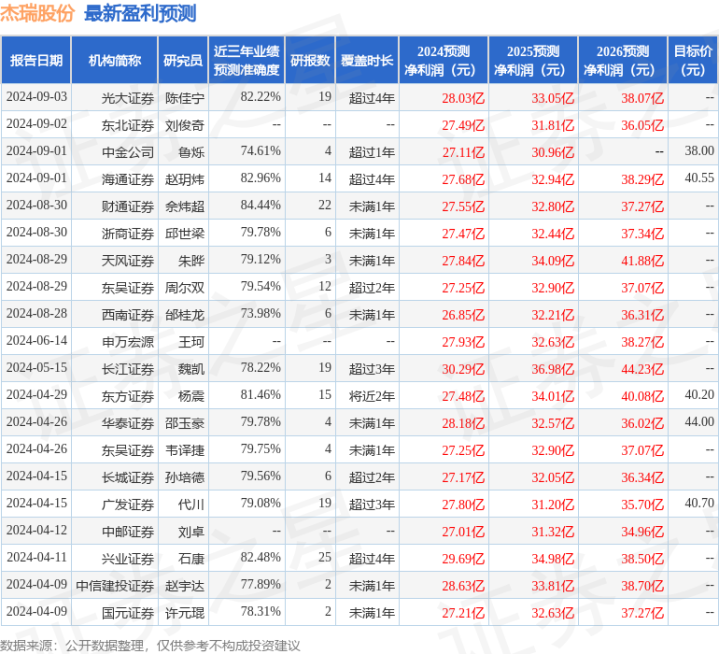Click researcher name 刘俊奇
719x654 pixels.
pyautogui.click(x=185, y=125)
